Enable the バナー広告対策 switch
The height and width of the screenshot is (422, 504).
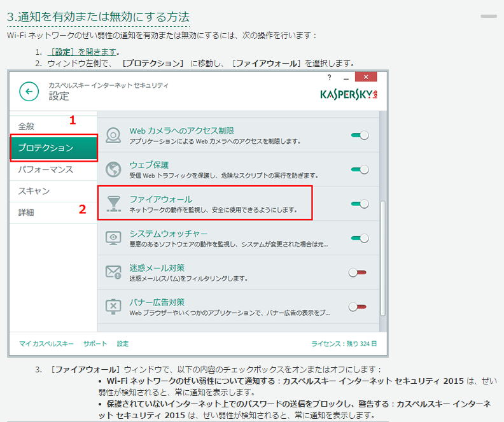click(x=358, y=307)
